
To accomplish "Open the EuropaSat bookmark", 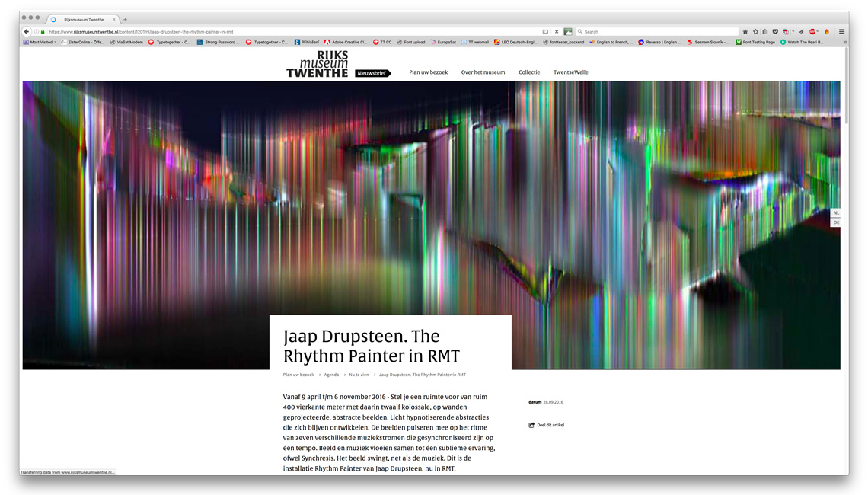I will click(443, 42).
